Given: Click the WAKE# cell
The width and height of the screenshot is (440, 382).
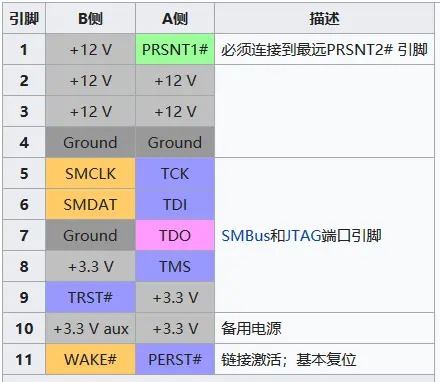Looking at the screenshot, I should pyautogui.click(x=90, y=359).
